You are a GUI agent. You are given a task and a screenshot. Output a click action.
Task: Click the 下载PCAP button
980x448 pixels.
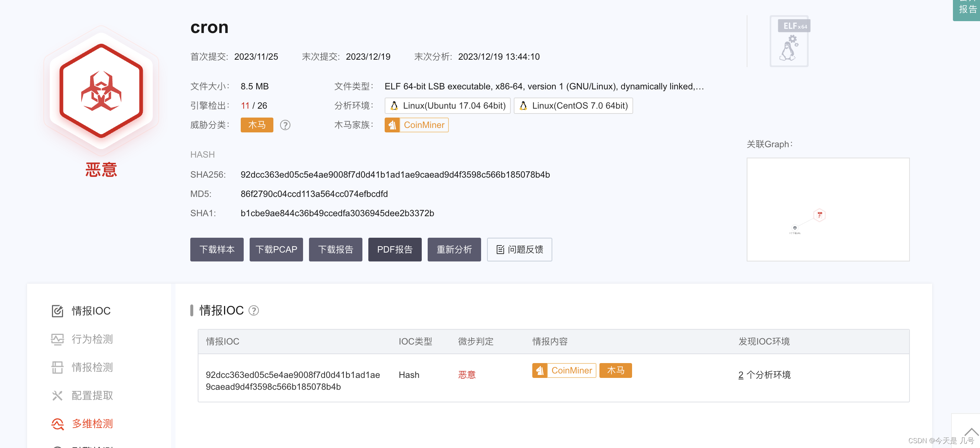[x=276, y=250]
